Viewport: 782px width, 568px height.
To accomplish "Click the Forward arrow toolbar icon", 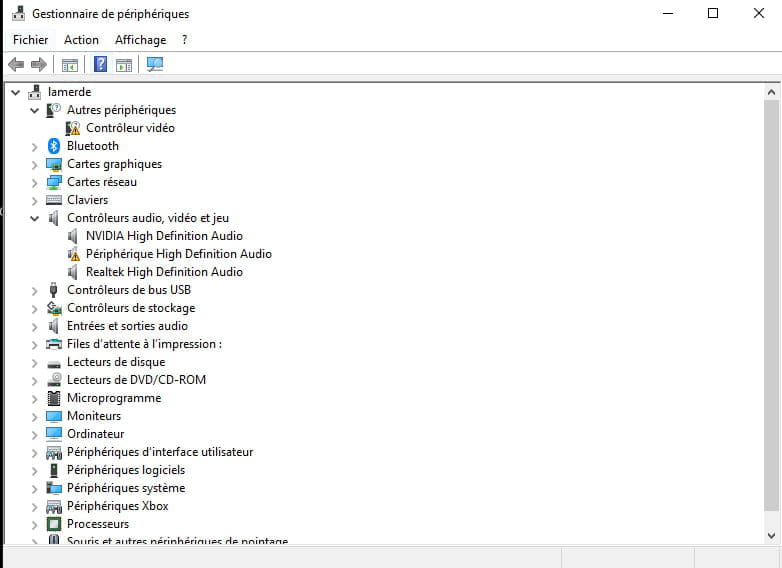I will (39, 64).
